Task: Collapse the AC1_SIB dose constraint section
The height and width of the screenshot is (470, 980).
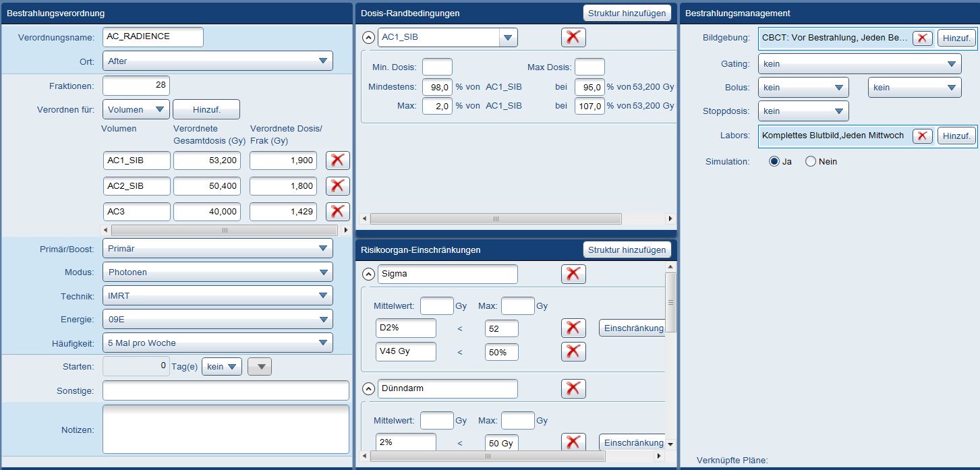Action: pos(368,38)
